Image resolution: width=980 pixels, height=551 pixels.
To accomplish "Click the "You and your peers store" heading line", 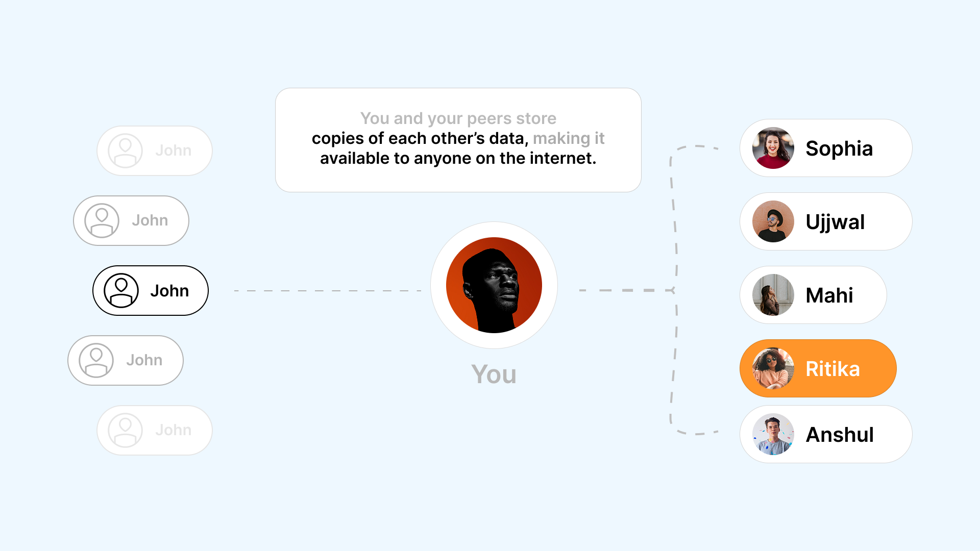I will click(458, 118).
